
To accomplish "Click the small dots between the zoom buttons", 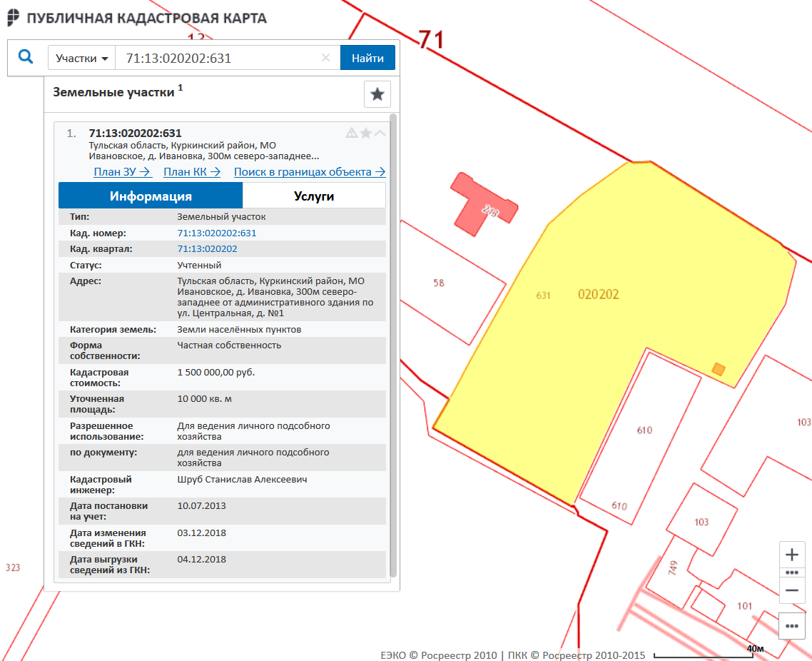I will click(x=791, y=572).
